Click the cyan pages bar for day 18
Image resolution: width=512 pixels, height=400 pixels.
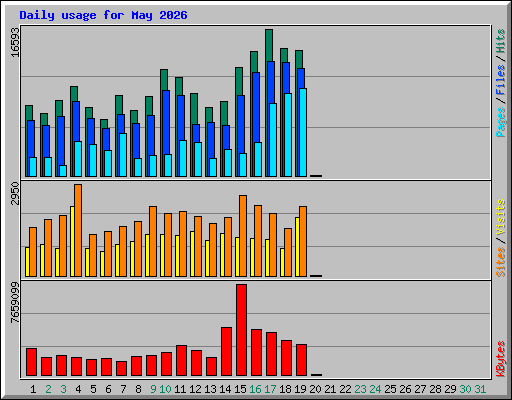(288, 135)
